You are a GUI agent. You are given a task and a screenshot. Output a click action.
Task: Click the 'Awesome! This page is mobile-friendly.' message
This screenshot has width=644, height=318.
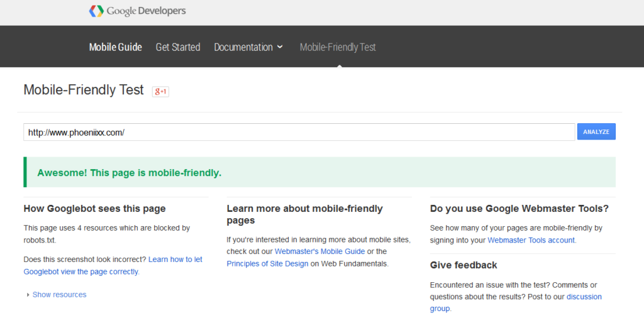tap(130, 173)
